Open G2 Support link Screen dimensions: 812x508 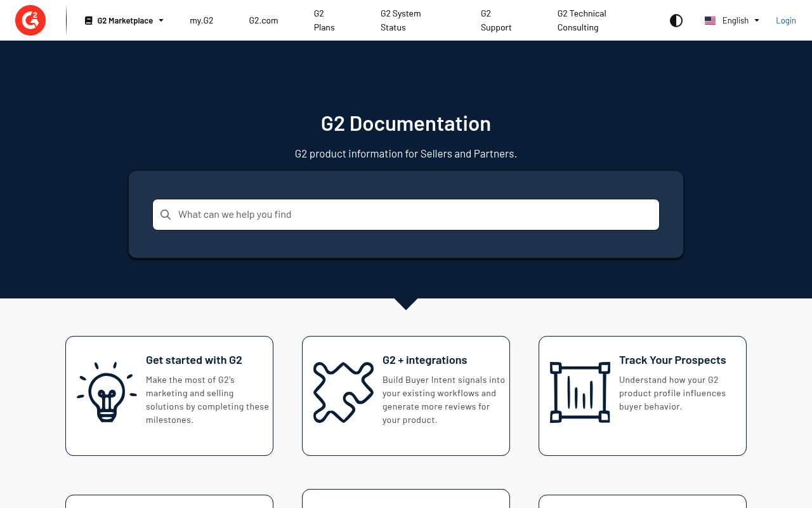[x=496, y=20]
